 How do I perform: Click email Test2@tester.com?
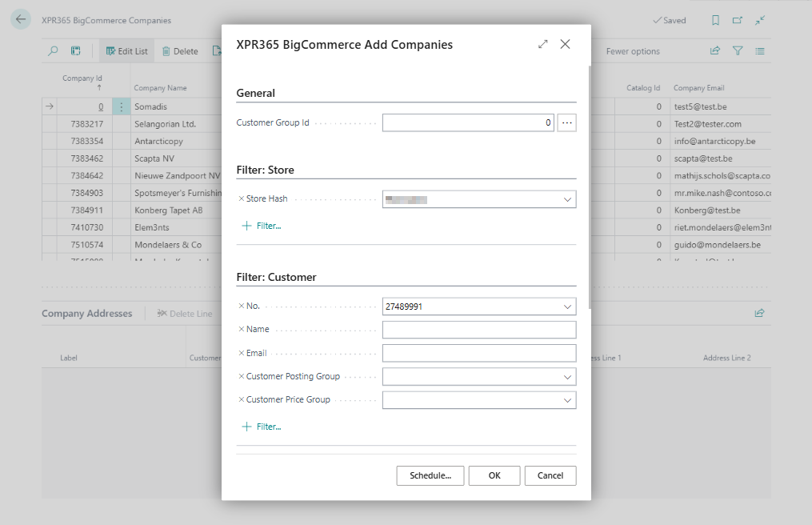point(707,124)
